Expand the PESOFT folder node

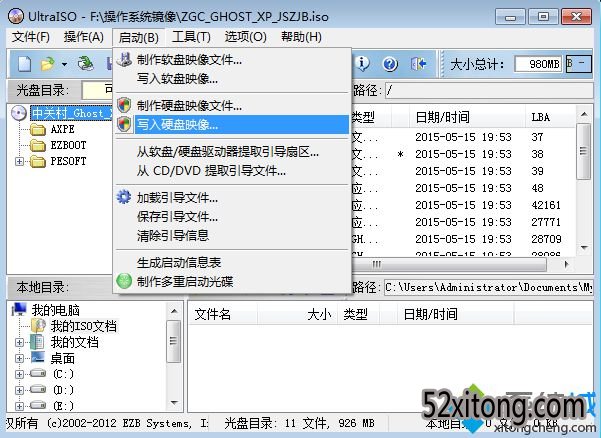pos(19,162)
